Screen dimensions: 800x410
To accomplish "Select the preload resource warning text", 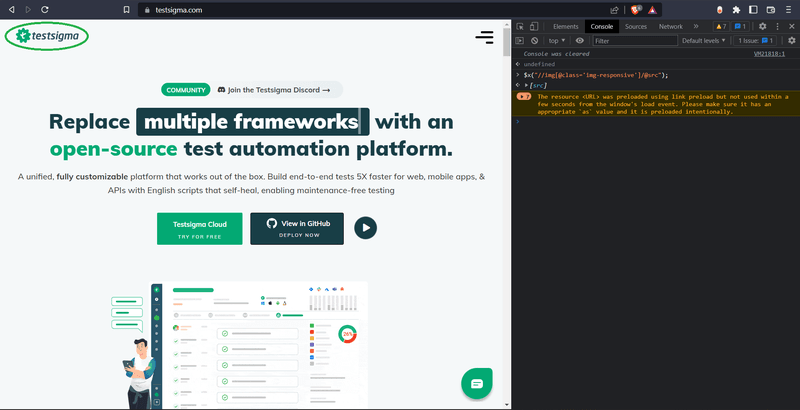I will 663,104.
